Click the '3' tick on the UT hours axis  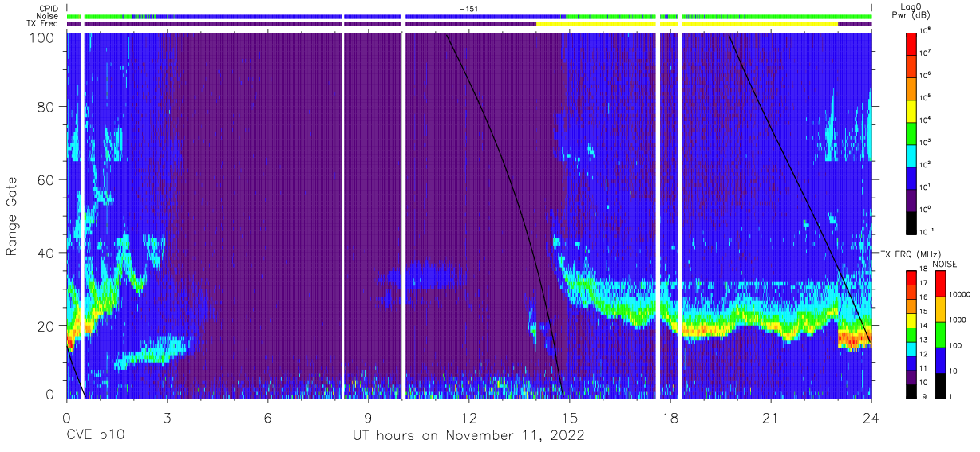click(x=167, y=417)
